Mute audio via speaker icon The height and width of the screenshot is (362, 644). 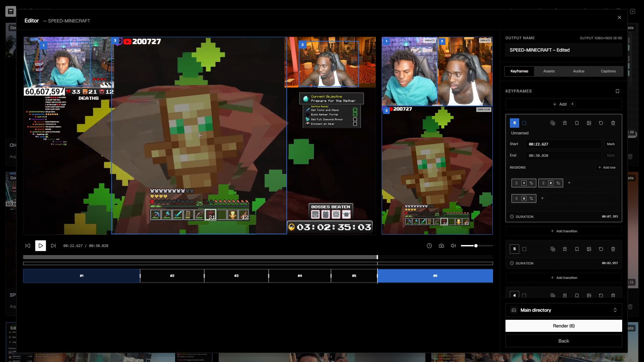[453, 246]
